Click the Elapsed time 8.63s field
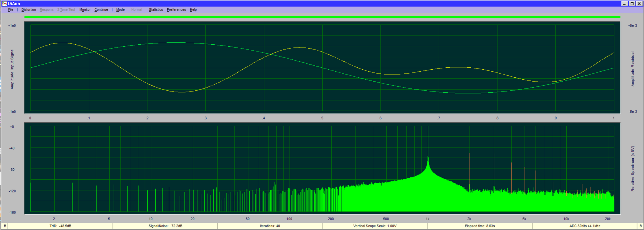This screenshot has width=644, height=230. [480, 226]
